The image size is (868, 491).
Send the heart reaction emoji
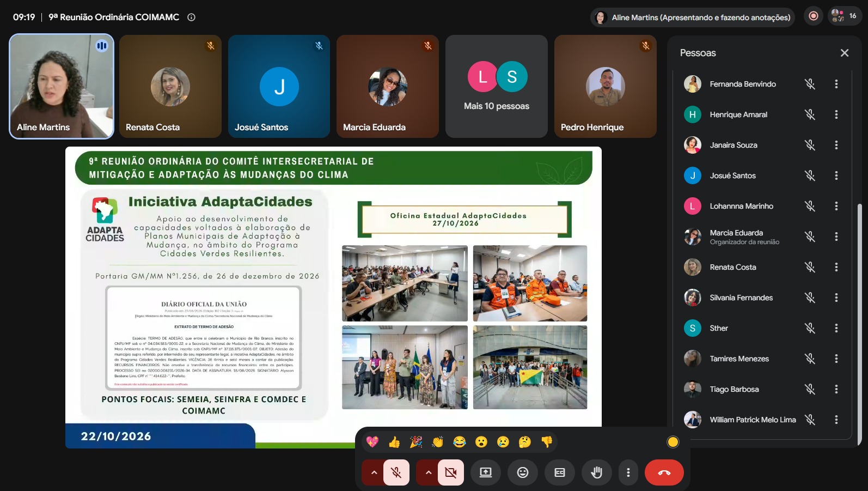tap(372, 442)
